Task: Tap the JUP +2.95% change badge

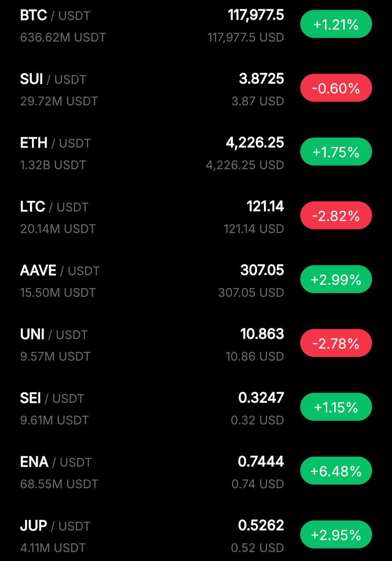Action: (336, 535)
